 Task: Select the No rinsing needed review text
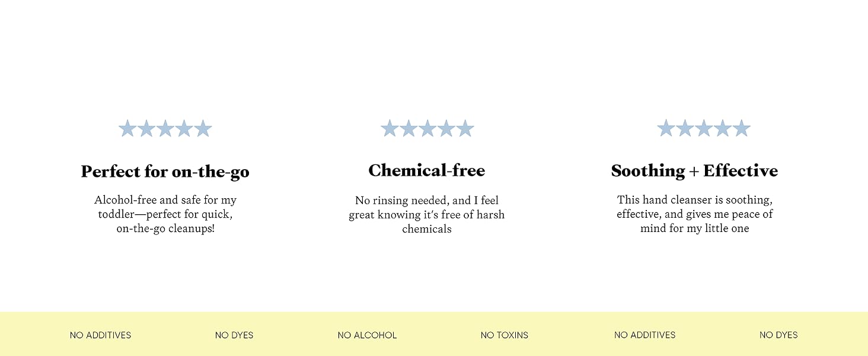pos(427,215)
